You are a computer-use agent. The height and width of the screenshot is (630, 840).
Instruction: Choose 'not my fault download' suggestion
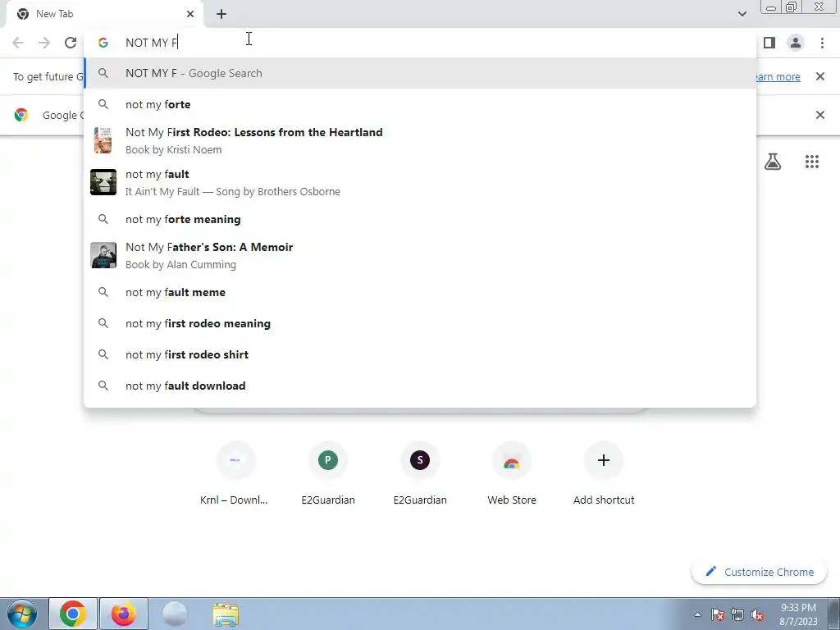(420, 386)
